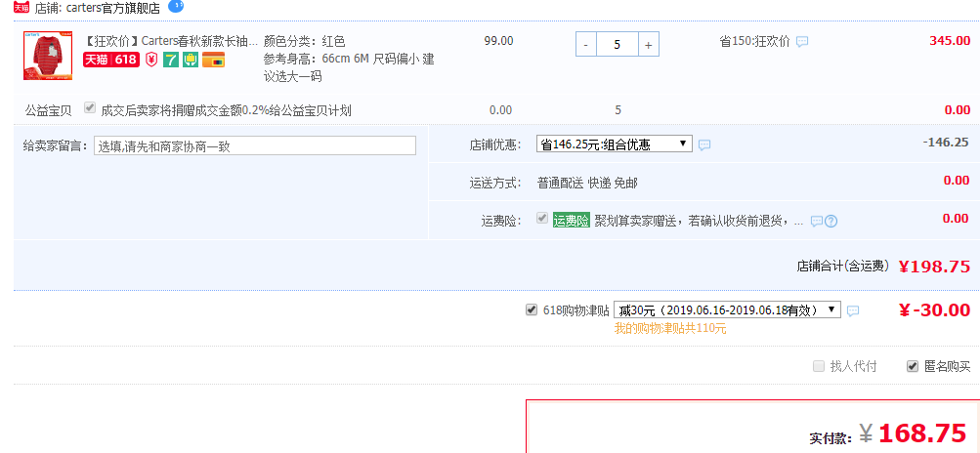Click the quantity field showing 5
980x453 pixels.
tap(618, 44)
